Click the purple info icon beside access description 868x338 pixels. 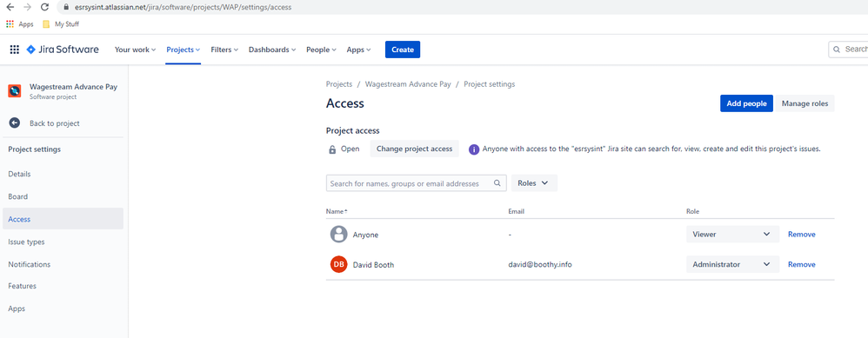474,149
